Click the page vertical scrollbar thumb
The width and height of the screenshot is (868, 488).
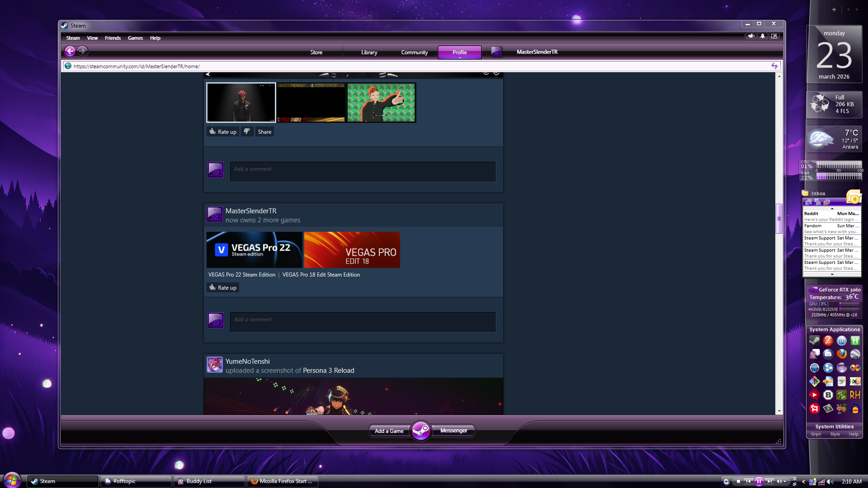point(779,219)
